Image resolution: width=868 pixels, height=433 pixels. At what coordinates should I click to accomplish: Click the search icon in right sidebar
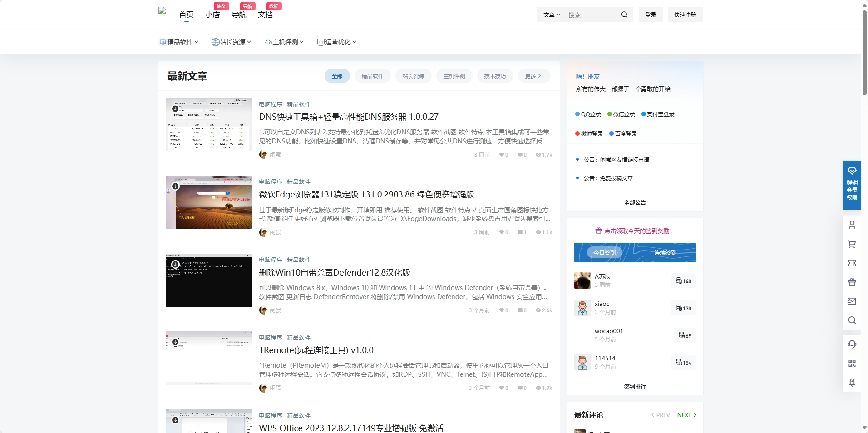852,320
